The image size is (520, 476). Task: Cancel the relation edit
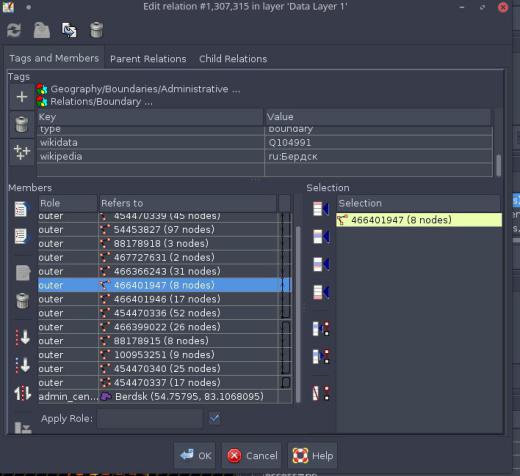252,456
